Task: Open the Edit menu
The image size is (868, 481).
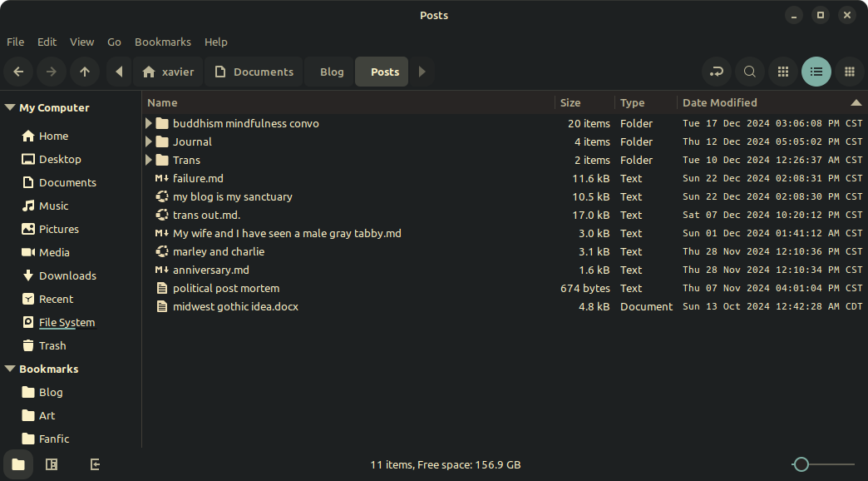Action: click(x=47, y=42)
